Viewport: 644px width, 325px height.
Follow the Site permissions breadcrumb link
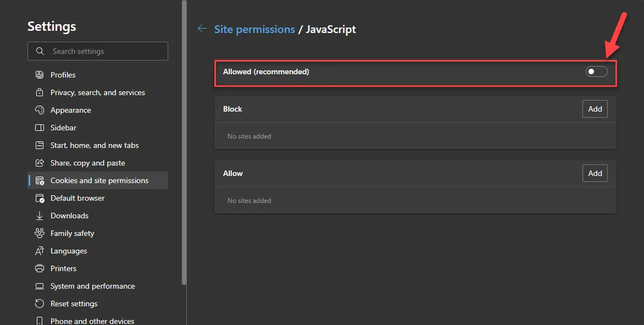tap(254, 30)
